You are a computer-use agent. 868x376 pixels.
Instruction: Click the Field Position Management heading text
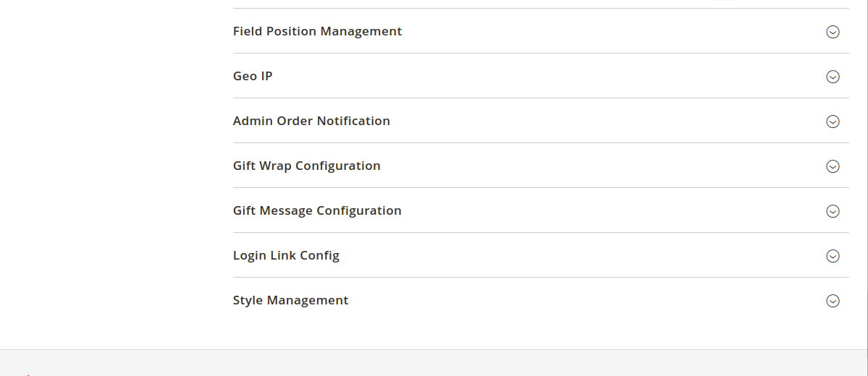click(x=317, y=32)
